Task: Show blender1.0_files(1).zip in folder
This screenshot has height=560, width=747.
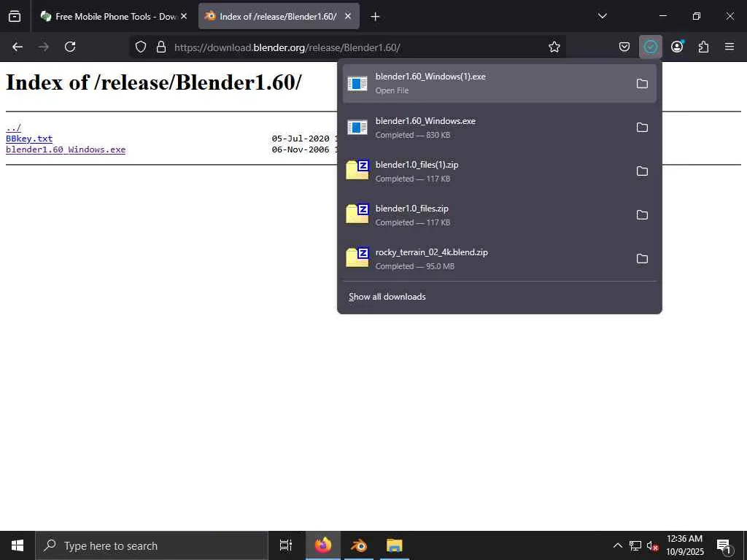Action: [642, 171]
